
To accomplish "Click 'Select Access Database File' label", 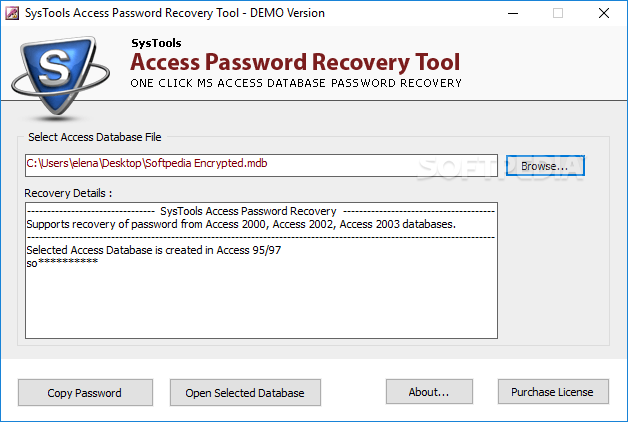I will (x=95, y=137).
